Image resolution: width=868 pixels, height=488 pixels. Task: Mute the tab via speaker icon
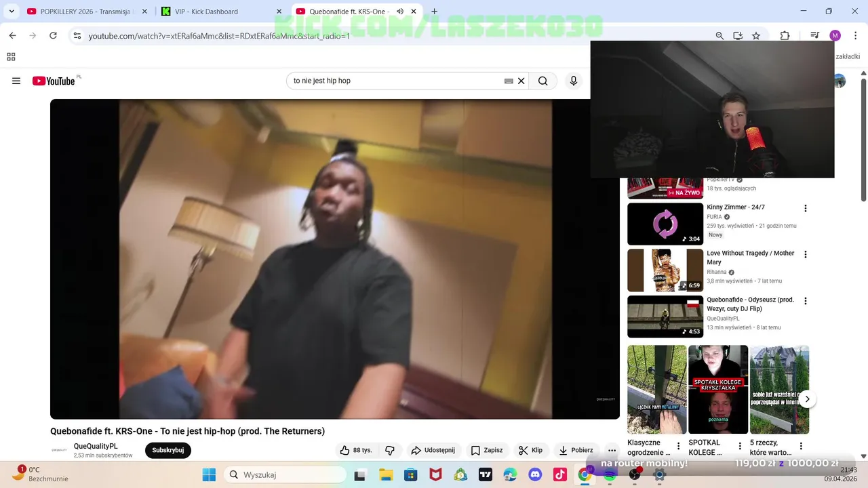pyautogui.click(x=400, y=12)
